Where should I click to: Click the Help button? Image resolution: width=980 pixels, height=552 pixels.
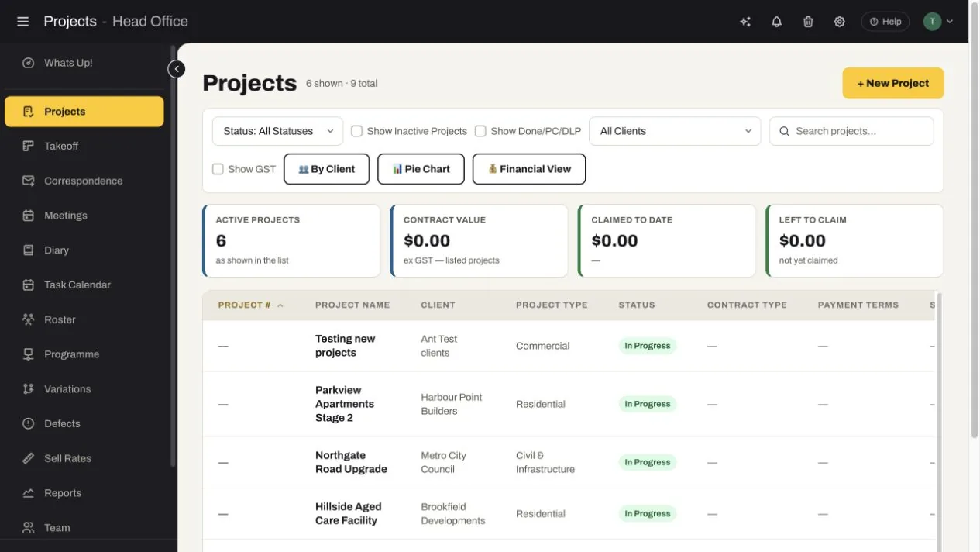[885, 22]
